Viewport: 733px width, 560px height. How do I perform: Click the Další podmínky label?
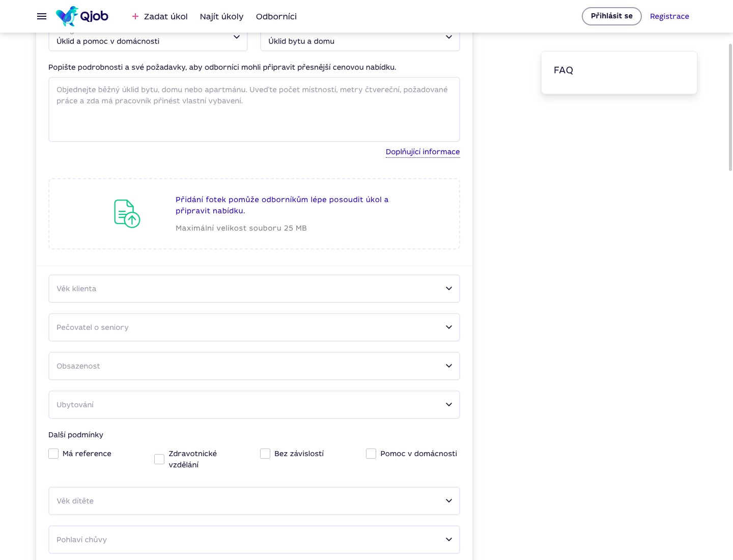(x=76, y=435)
